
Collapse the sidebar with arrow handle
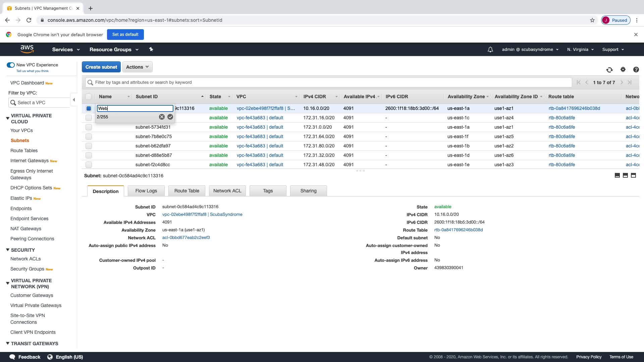[74, 100]
